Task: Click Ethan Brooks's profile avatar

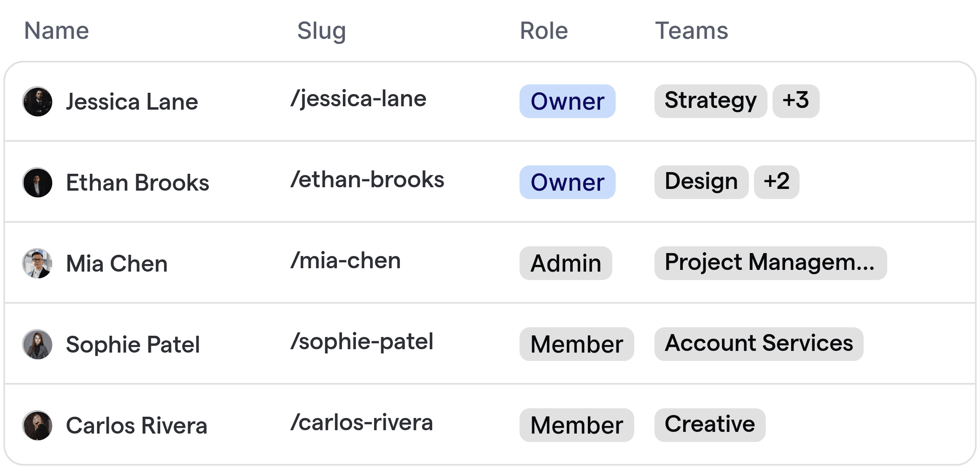Action: coord(37,182)
